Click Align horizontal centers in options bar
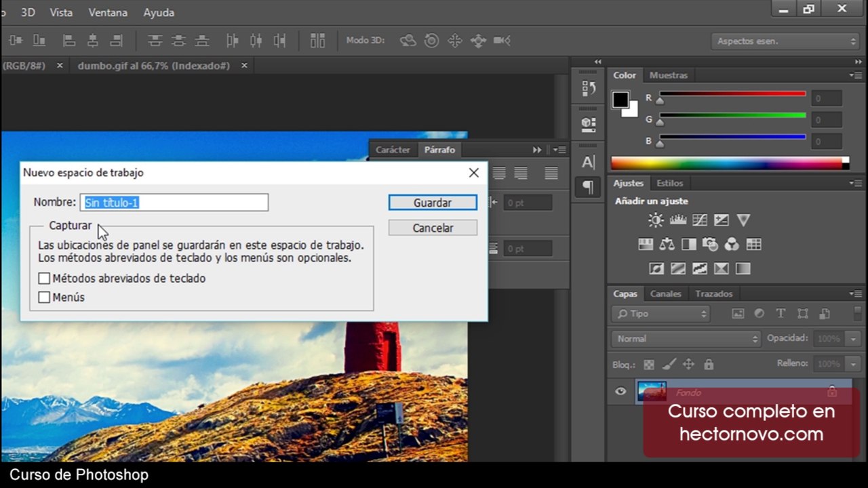 pos(93,41)
